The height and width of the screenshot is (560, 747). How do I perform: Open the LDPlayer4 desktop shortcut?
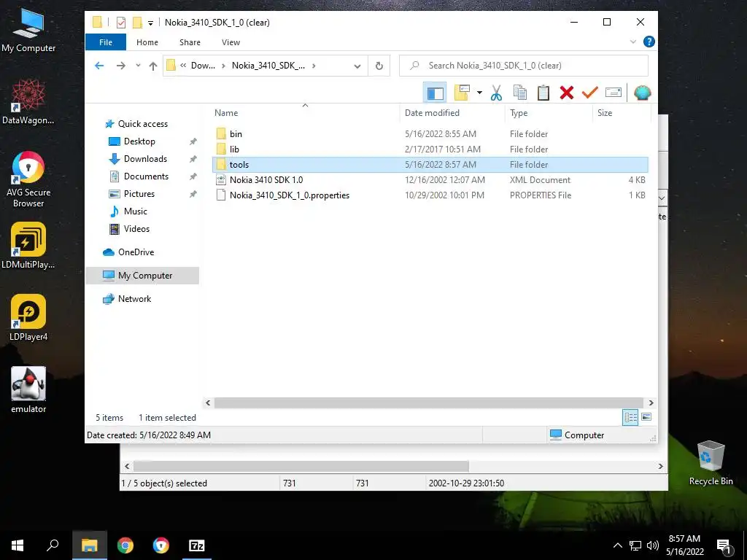point(28,318)
